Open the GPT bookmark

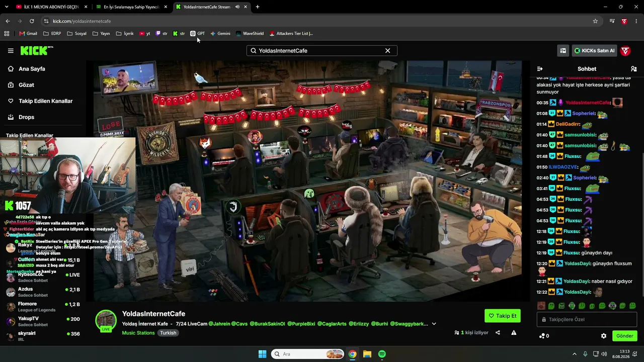(197, 34)
